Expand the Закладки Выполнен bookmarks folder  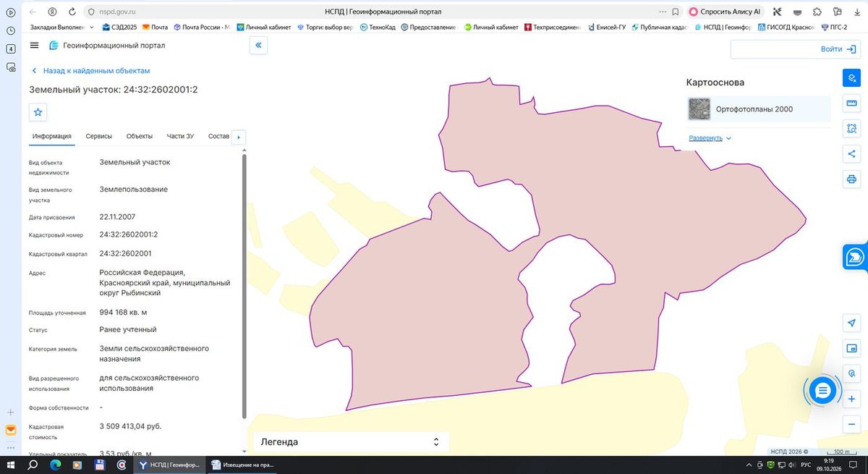[x=62, y=27]
